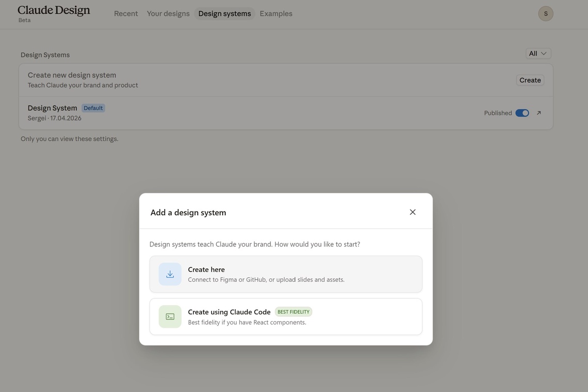The image size is (588, 392).
Task: Click the terminal icon beside Create using Claude Code
Action: coord(170,316)
